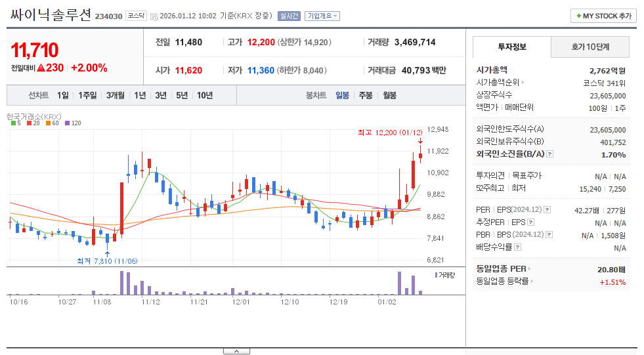Select the 3개월 line chart period
The image size is (644, 355).
pyautogui.click(x=116, y=95)
